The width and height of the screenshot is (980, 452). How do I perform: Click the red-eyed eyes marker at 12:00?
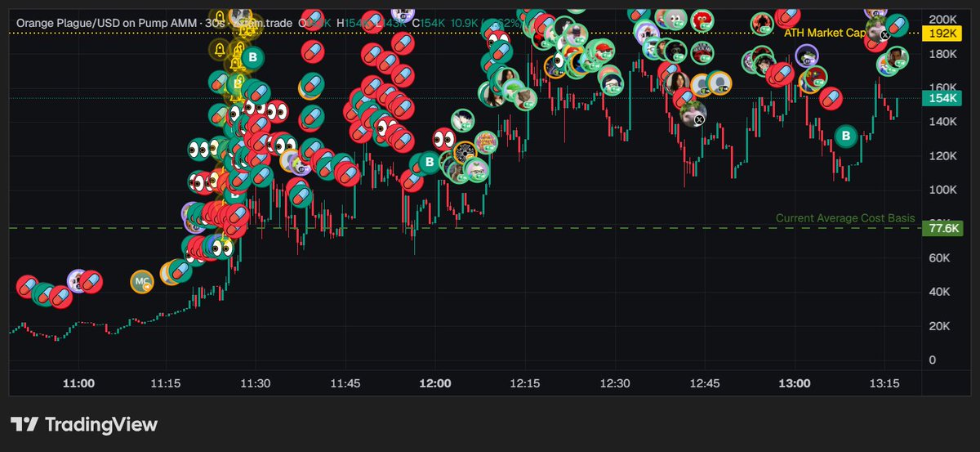[443, 138]
